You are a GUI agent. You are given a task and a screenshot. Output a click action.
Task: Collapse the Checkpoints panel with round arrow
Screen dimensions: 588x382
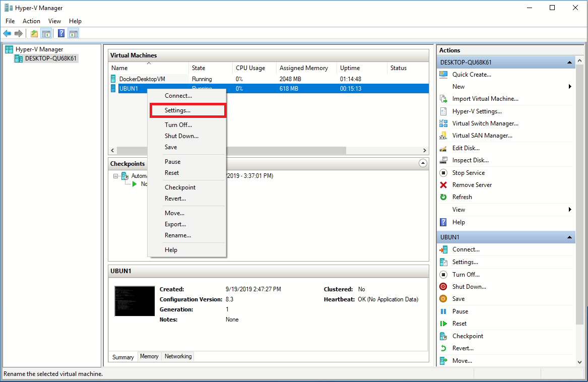(x=423, y=163)
